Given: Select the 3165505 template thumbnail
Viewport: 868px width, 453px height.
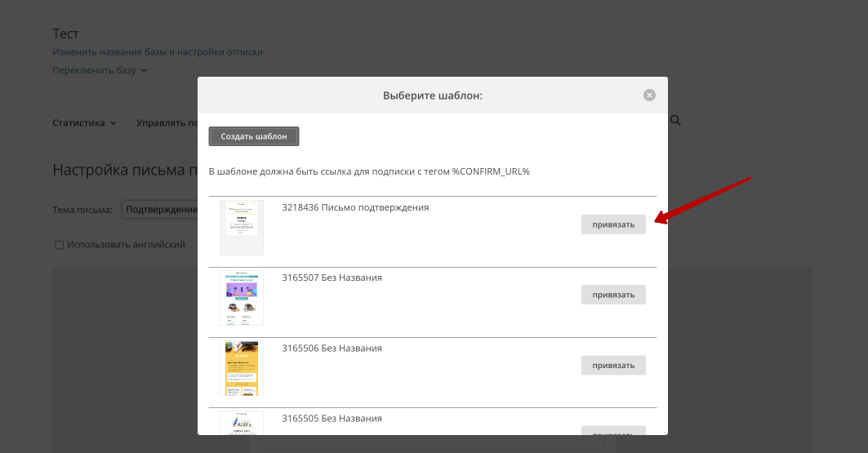Looking at the screenshot, I should (x=242, y=423).
